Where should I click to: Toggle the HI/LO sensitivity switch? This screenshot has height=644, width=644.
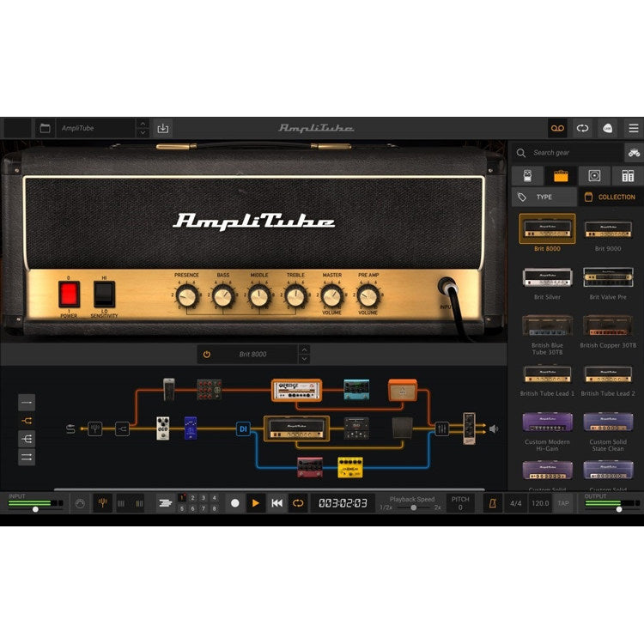click(104, 295)
